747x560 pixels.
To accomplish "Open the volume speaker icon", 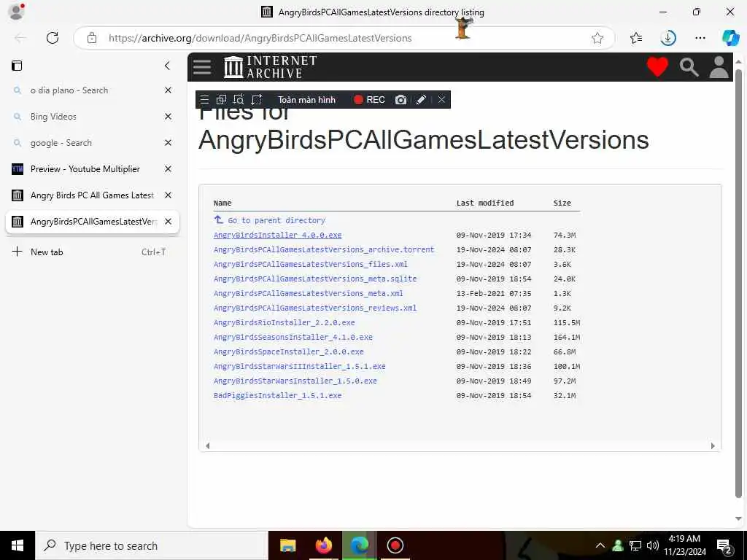I will (x=653, y=545).
